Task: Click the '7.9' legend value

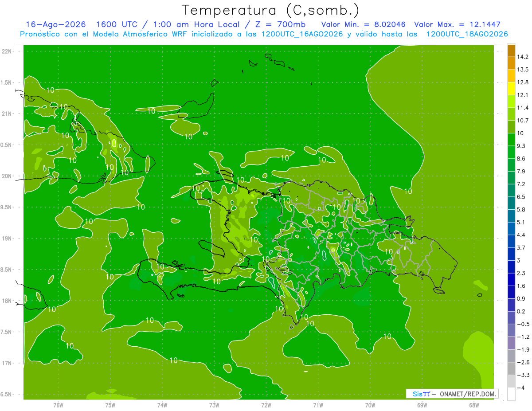Action: (521, 171)
